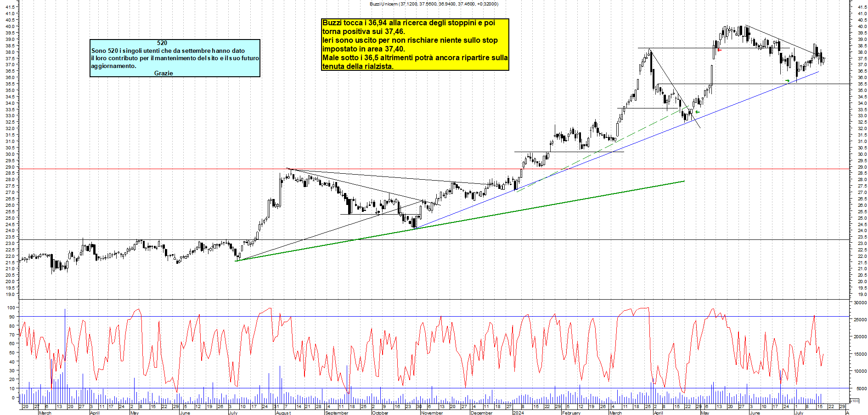Click the 5000 volume axis label
868x415 pixels.
861,388
